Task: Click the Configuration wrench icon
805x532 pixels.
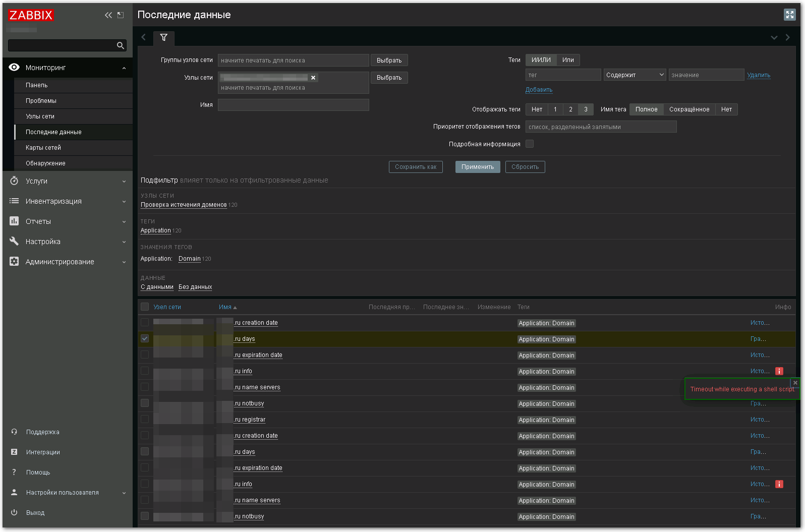Action: click(14, 241)
